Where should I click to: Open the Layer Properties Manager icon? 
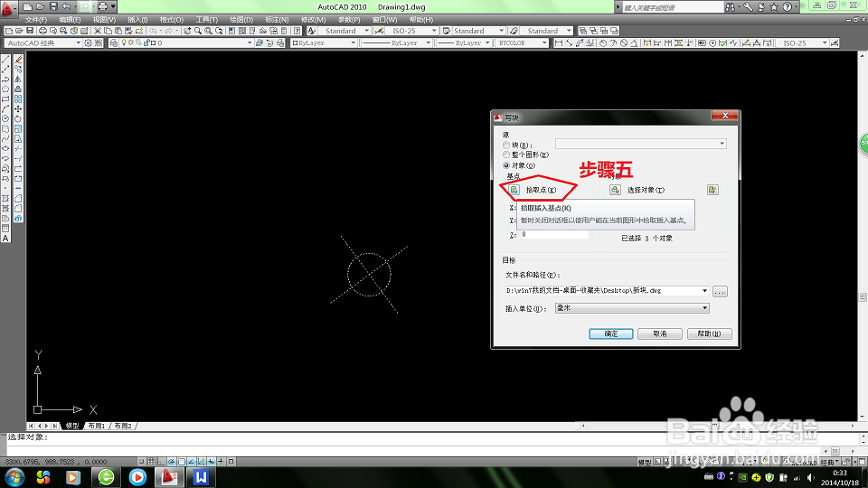[114, 42]
